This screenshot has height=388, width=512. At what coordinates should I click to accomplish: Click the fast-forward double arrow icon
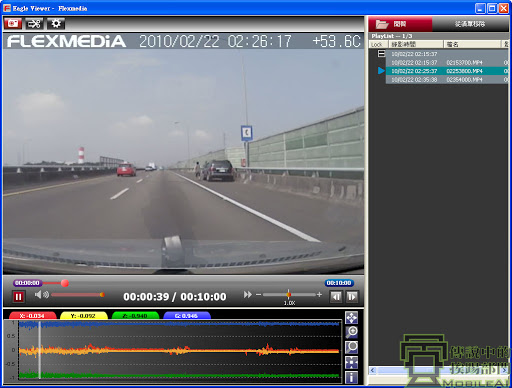pos(248,295)
